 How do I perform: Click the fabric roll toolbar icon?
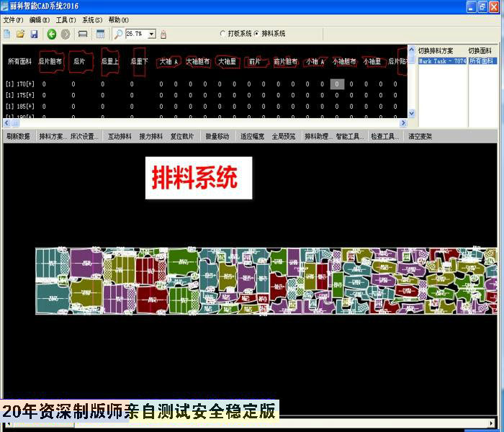tap(83, 34)
